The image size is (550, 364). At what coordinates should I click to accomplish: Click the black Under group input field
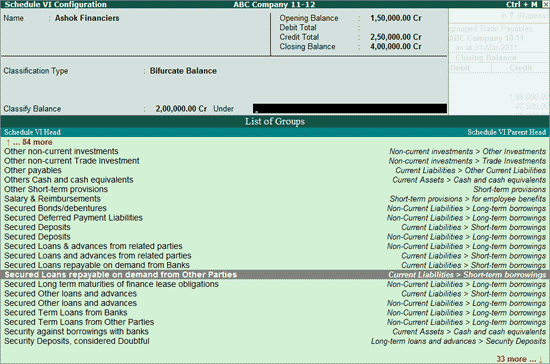(x=350, y=108)
